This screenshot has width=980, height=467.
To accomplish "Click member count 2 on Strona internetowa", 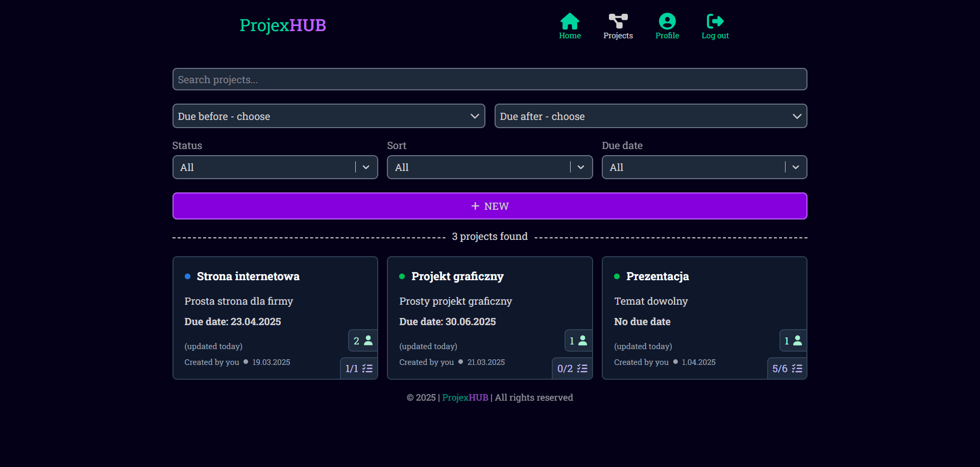I will point(356,341).
